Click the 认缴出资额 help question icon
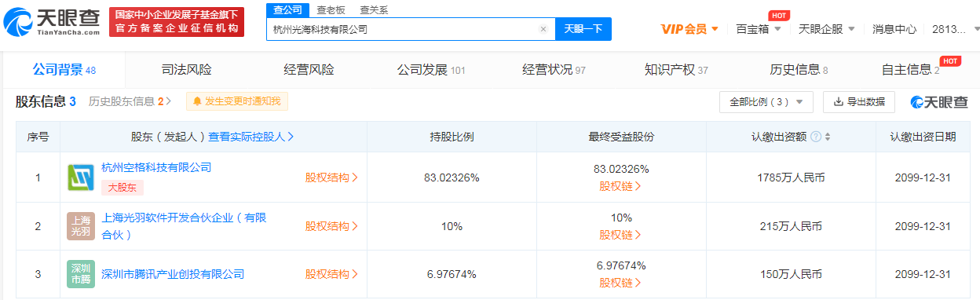This screenshot has height=300, width=980. tap(816, 137)
